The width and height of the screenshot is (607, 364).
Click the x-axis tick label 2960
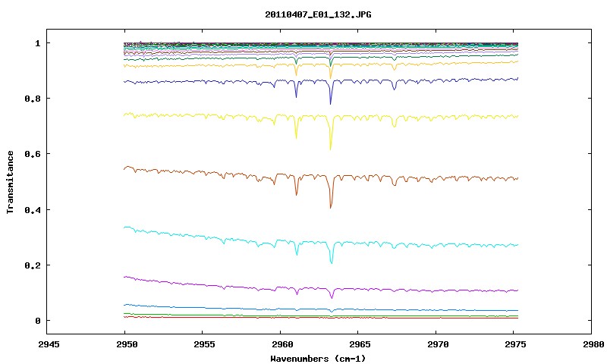(x=282, y=344)
